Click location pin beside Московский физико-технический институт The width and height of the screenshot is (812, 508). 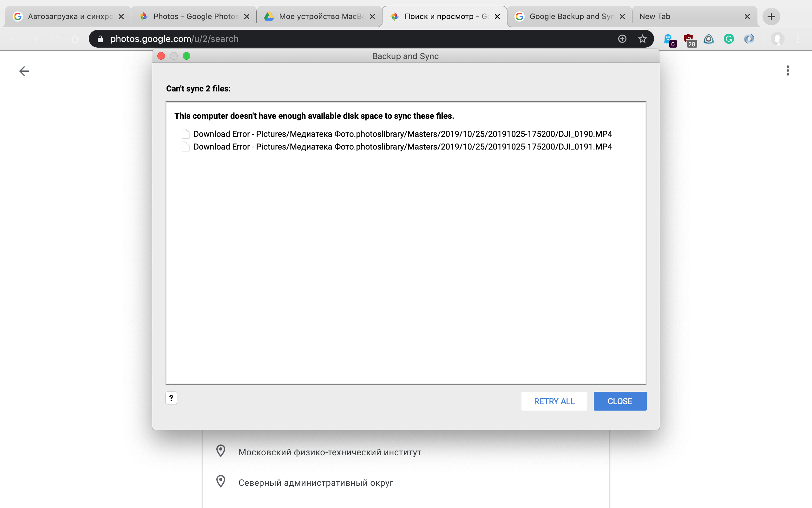click(220, 451)
